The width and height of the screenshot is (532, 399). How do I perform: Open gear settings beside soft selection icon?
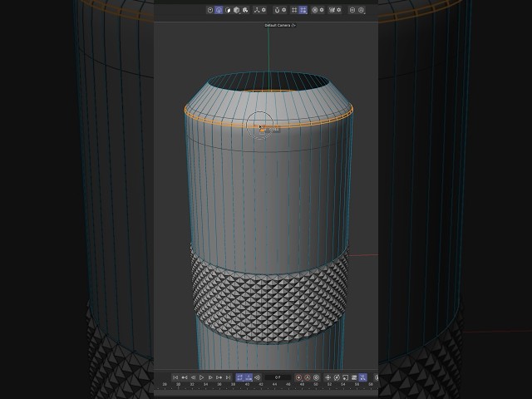point(322,10)
